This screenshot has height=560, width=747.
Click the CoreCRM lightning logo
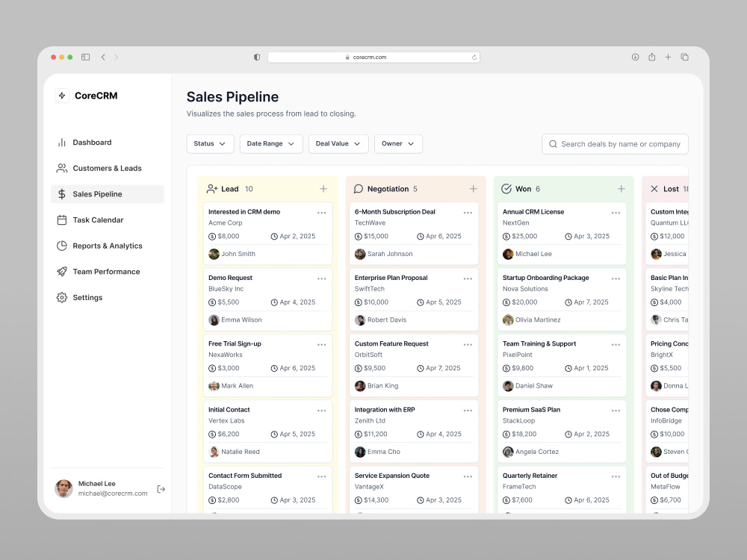point(63,96)
